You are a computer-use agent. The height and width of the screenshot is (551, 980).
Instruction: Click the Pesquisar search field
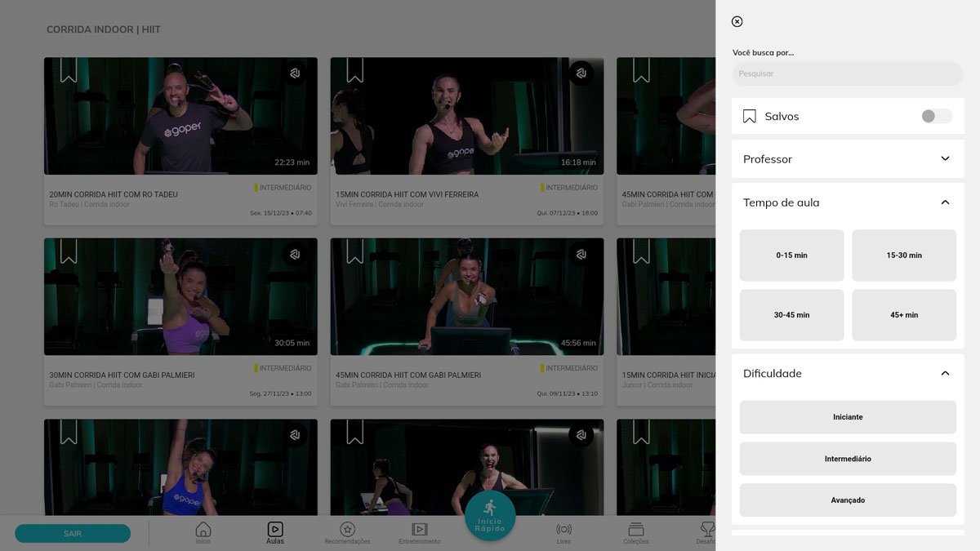pyautogui.click(x=848, y=74)
